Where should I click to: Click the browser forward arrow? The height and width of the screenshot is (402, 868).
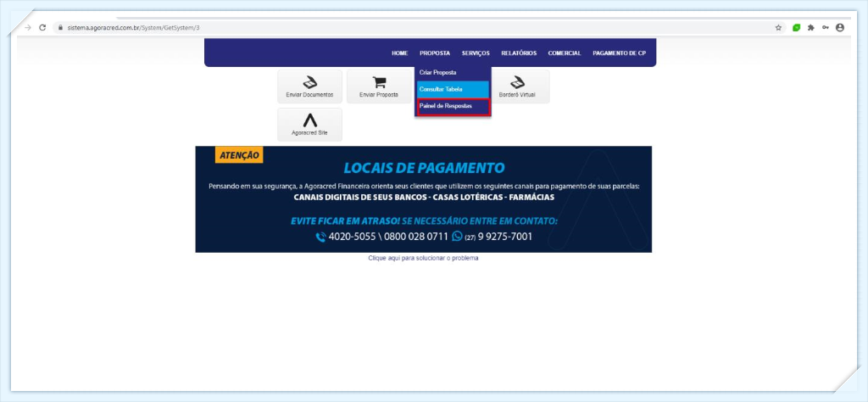click(28, 28)
